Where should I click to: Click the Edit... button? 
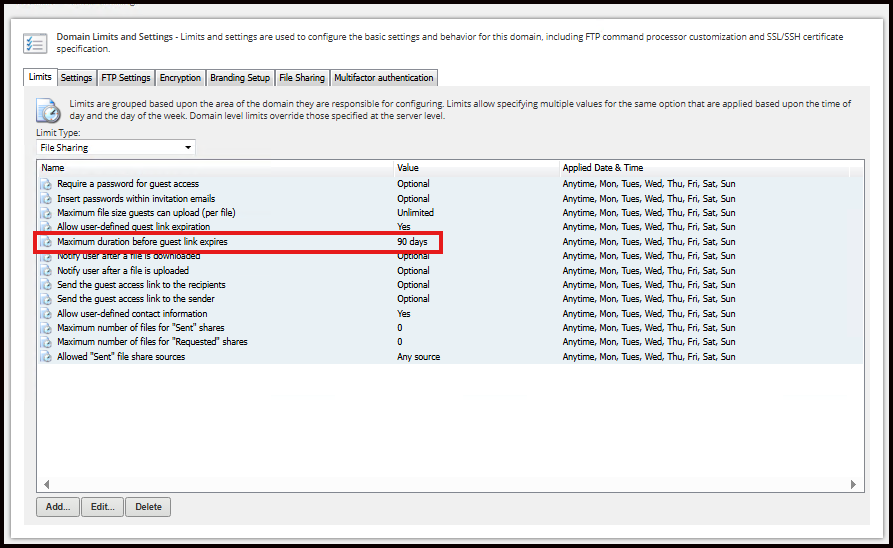coord(103,506)
